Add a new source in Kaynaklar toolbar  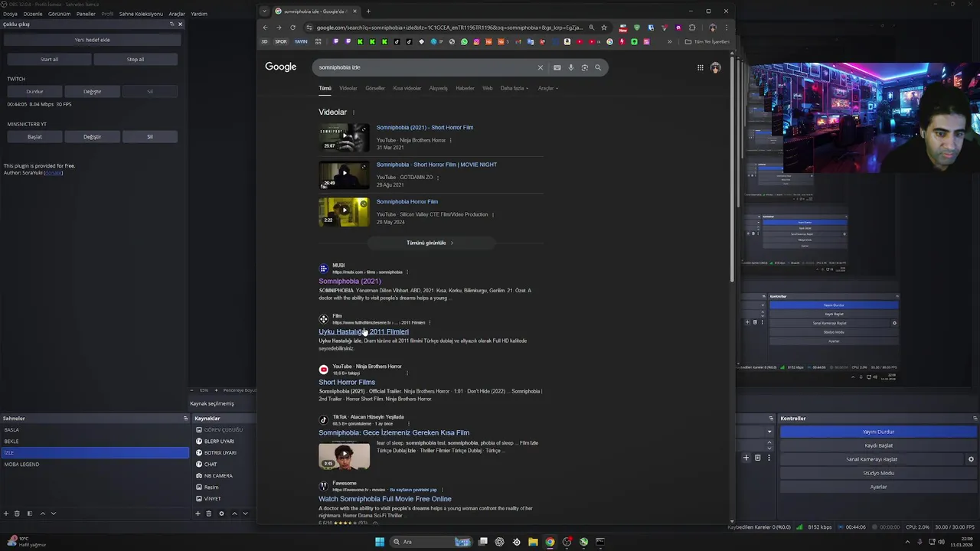[198, 514]
